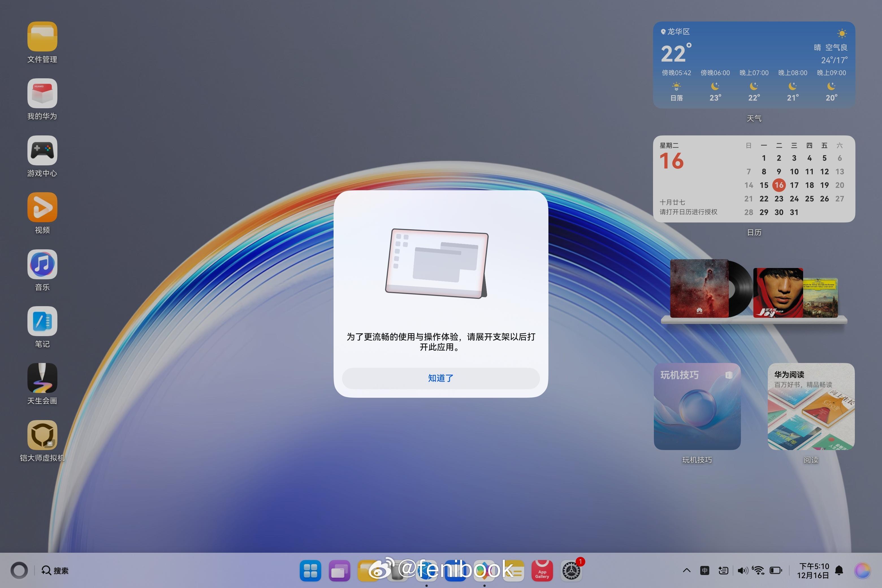Screen dimensions: 882x588
Task: Open the 文件管理 desktop app
Action: pyautogui.click(x=42, y=36)
